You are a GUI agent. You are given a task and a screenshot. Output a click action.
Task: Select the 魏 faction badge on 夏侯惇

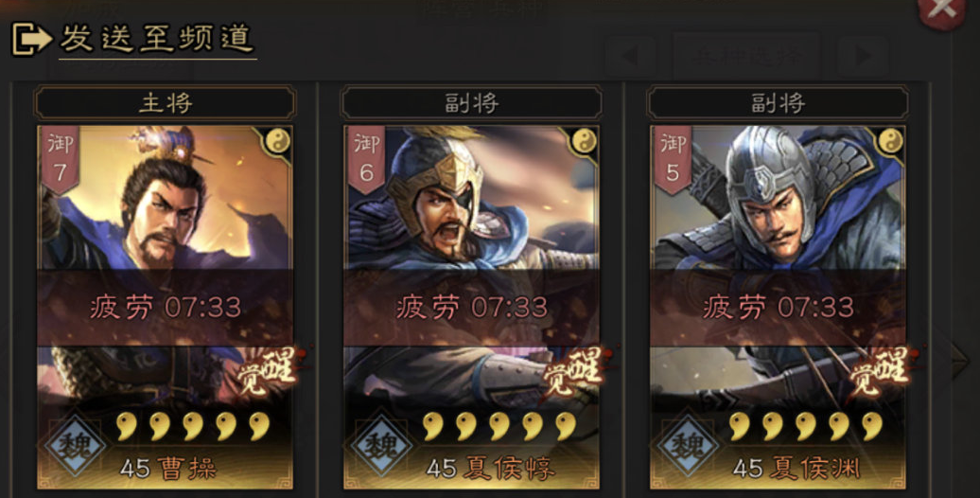pos(380,446)
